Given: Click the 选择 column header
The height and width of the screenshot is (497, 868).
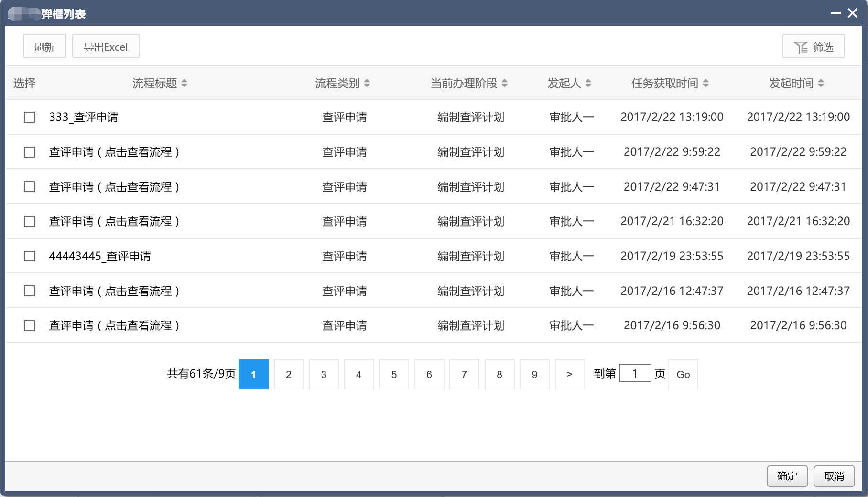Looking at the screenshot, I should [24, 83].
